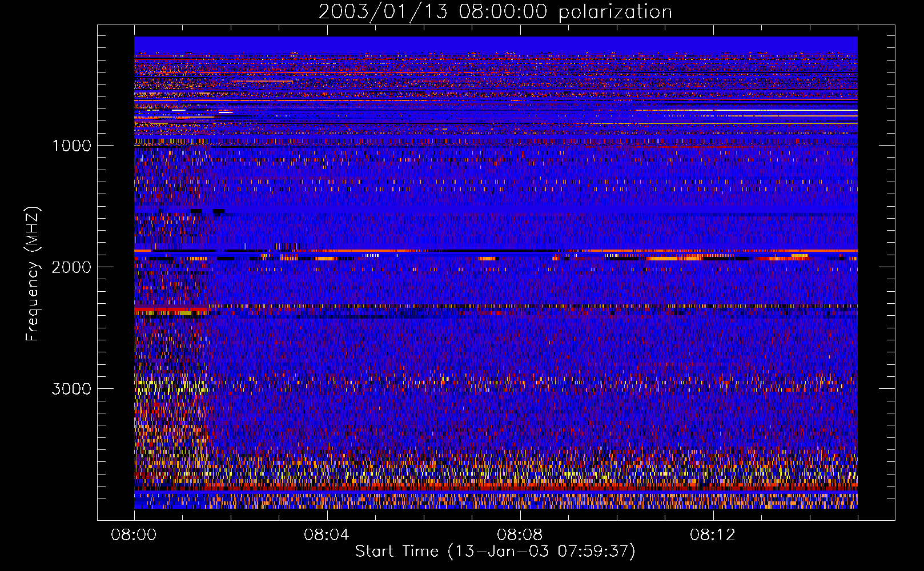924x571 pixels.
Task: Click the 08:04 time tick label
Action: (x=327, y=535)
